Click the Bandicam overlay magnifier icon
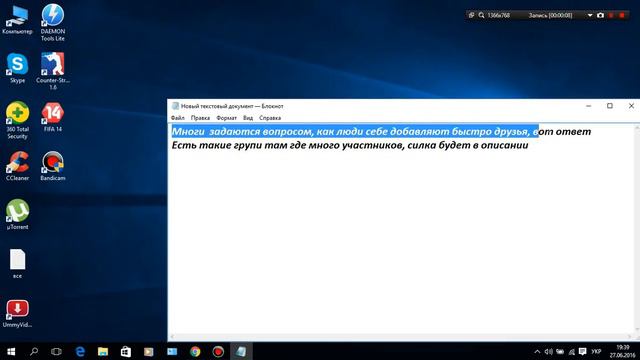Viewport: 640px width, 360px height. pyautogui.click(x=482, y=15)
